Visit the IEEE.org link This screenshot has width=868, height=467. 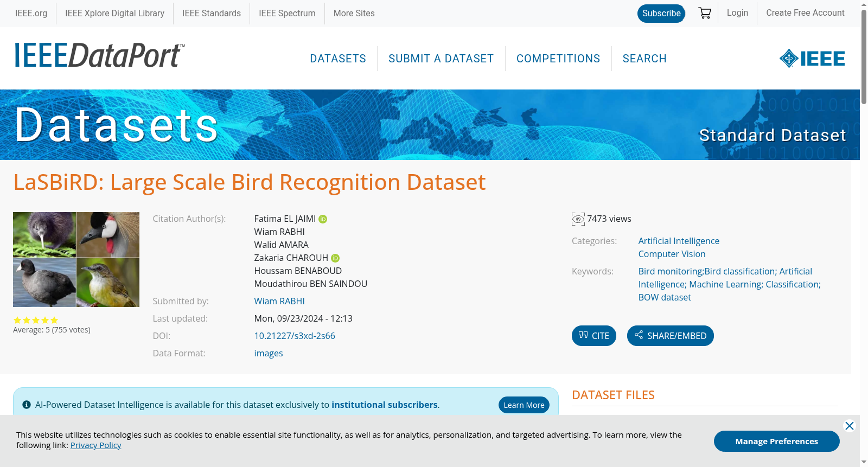pos(31,13)
